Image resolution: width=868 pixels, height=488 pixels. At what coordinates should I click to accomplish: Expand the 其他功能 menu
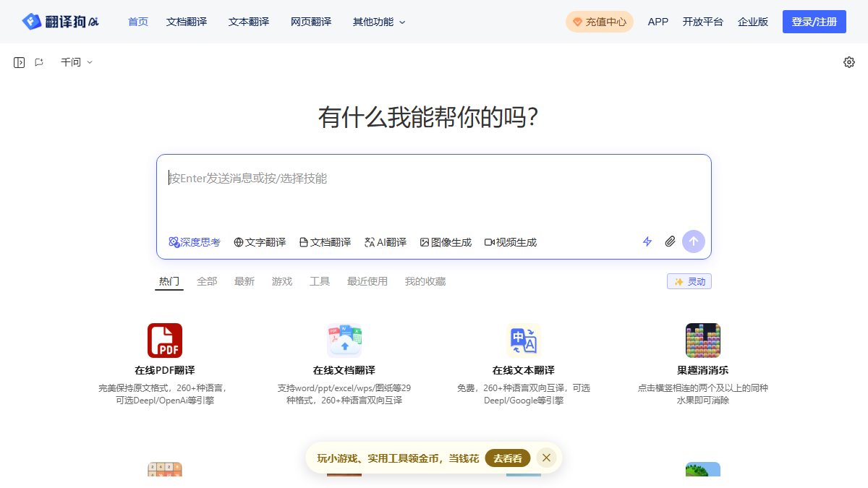pos(379,22)
